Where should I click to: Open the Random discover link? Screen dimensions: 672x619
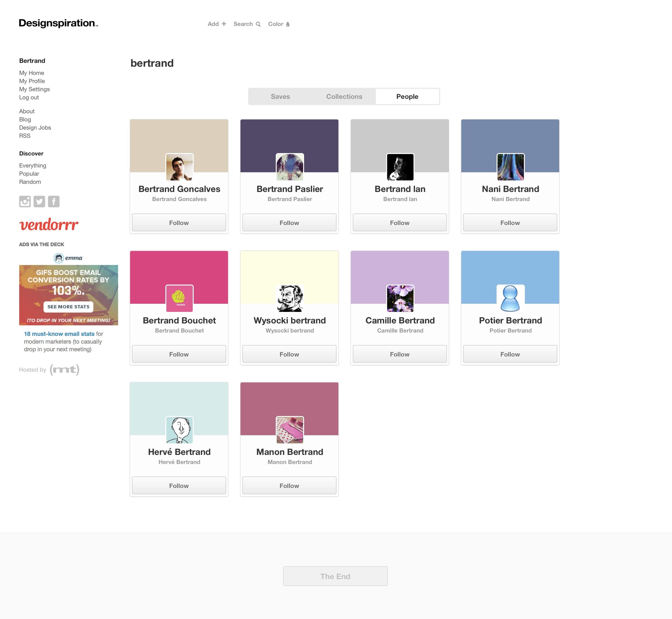point(30,182)
